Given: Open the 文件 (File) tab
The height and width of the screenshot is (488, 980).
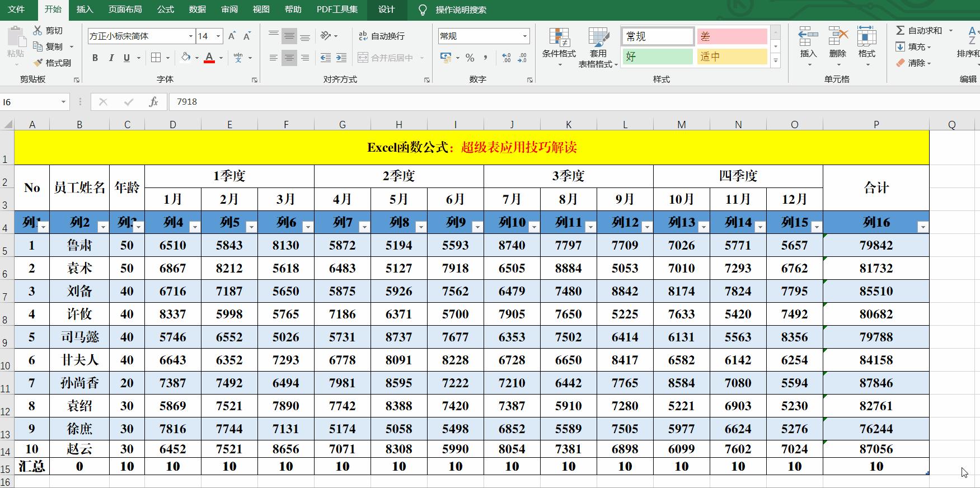Looking at the screenshot, I should coord(16,10).
